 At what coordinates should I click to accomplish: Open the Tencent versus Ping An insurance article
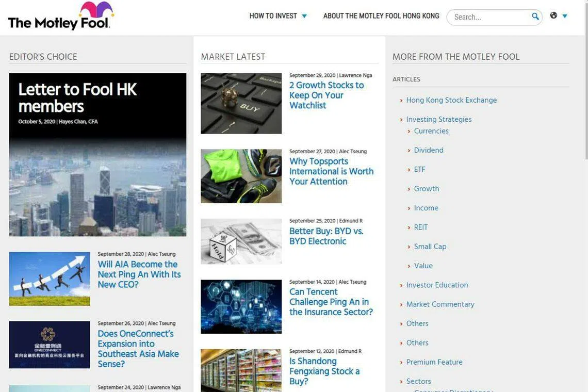tap(330, 302)
